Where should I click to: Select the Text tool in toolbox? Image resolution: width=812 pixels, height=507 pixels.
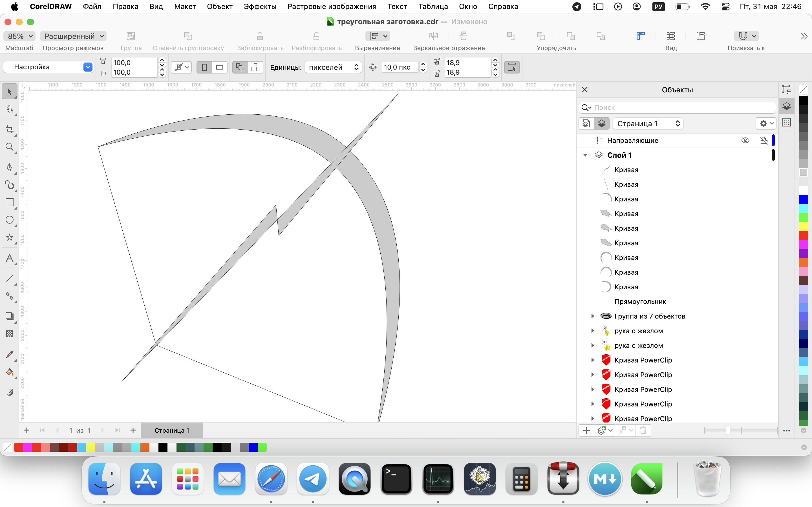tap(9, 258)
